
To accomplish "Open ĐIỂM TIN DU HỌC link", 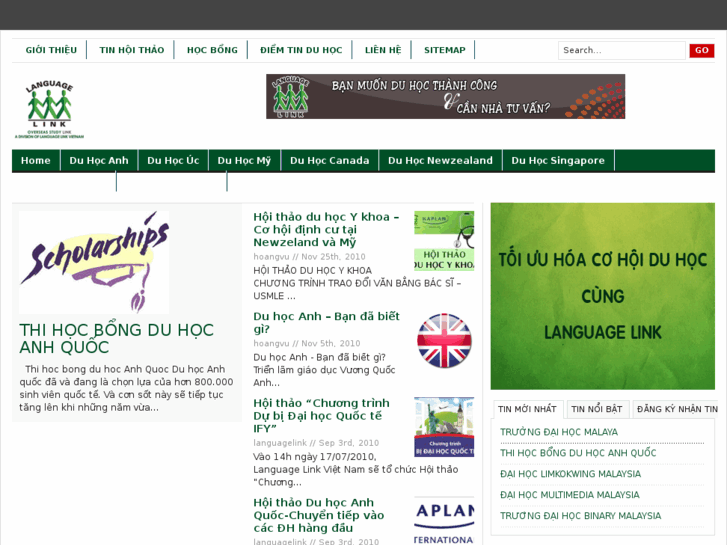I will [301, 50].
